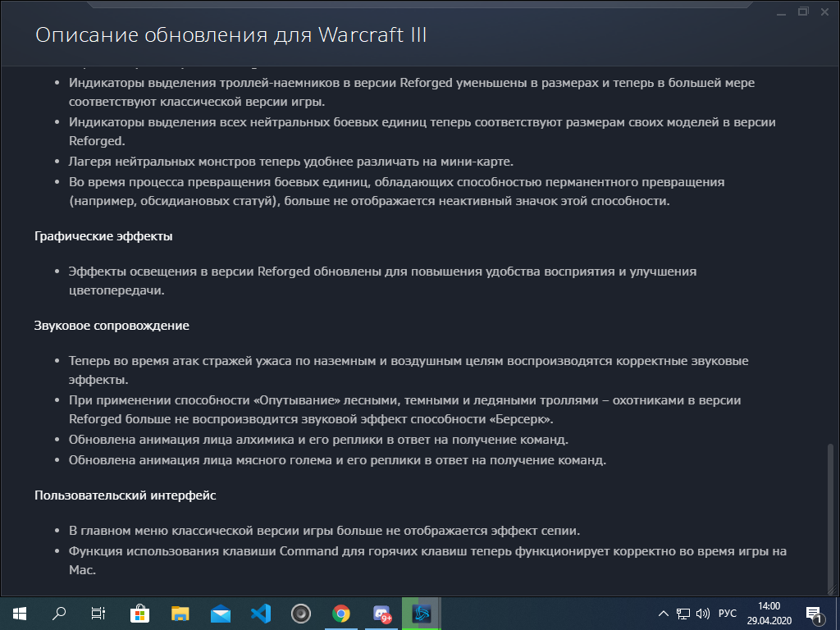Click the bullet mentioning «Опутывание» and «Берсерк»
Screen dimensions: 840x630
404,410
